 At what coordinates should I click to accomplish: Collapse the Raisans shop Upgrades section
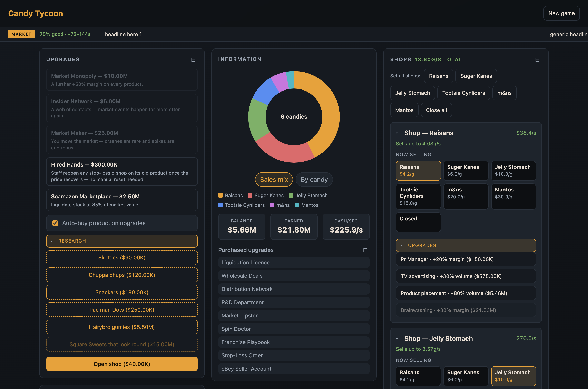coord(466,245)
